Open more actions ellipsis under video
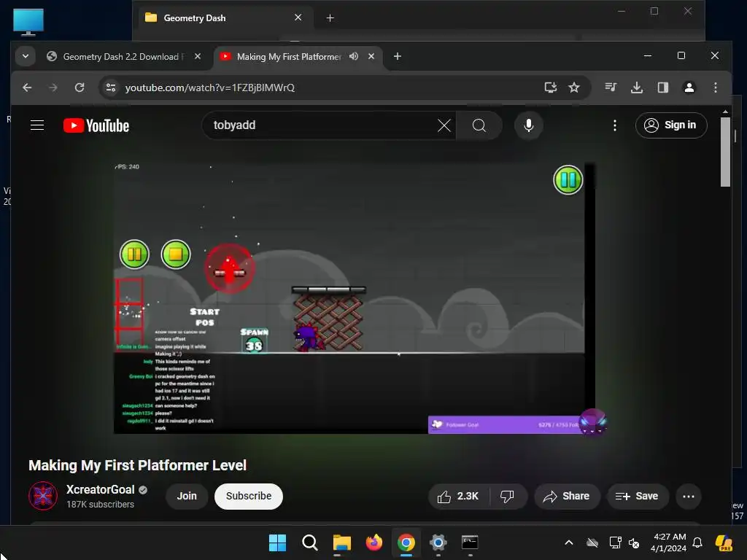This screenshot has width=747, height=560. (689, 497)
